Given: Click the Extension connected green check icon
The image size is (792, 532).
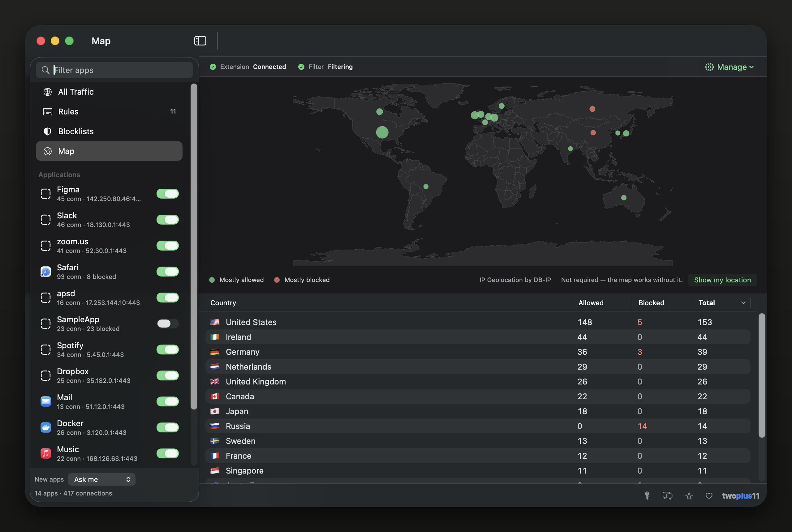Looking at the screenshot, I should pos(213,67).
